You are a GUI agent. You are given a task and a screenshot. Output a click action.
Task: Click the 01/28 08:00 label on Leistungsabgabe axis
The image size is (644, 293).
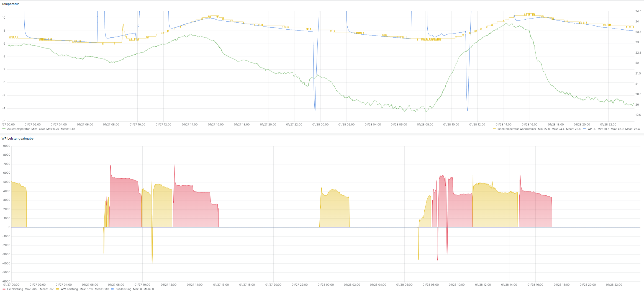point(430,285)
